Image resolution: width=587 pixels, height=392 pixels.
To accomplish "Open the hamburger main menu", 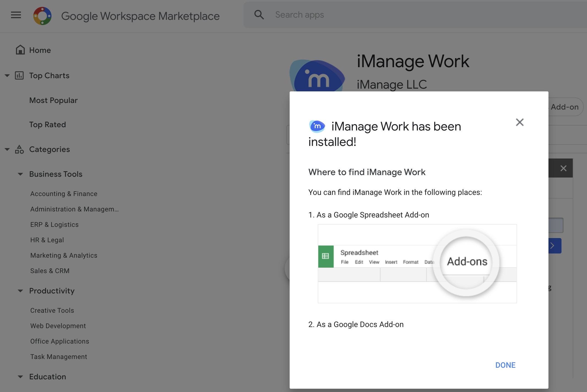I will pyautogui.click(x=16, y=15).
